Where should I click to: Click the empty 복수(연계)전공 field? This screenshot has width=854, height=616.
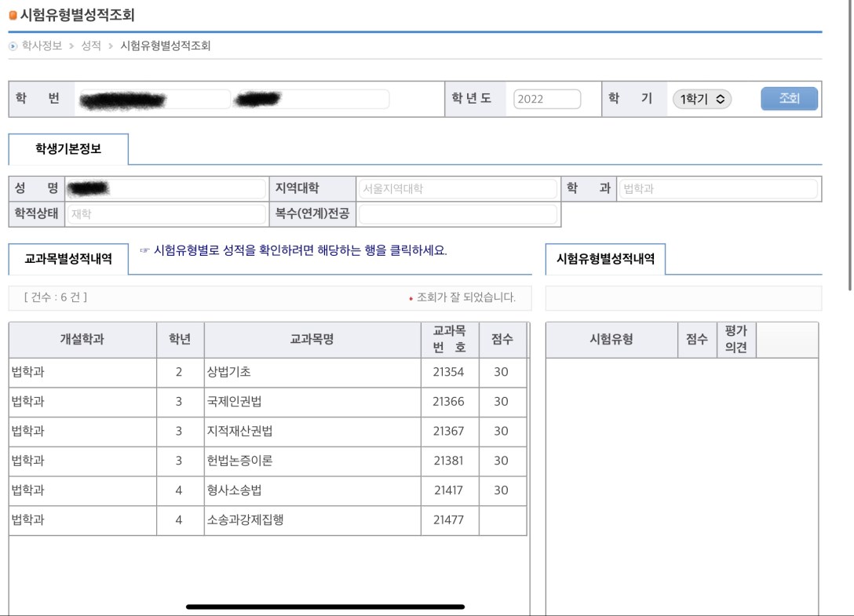458,214
